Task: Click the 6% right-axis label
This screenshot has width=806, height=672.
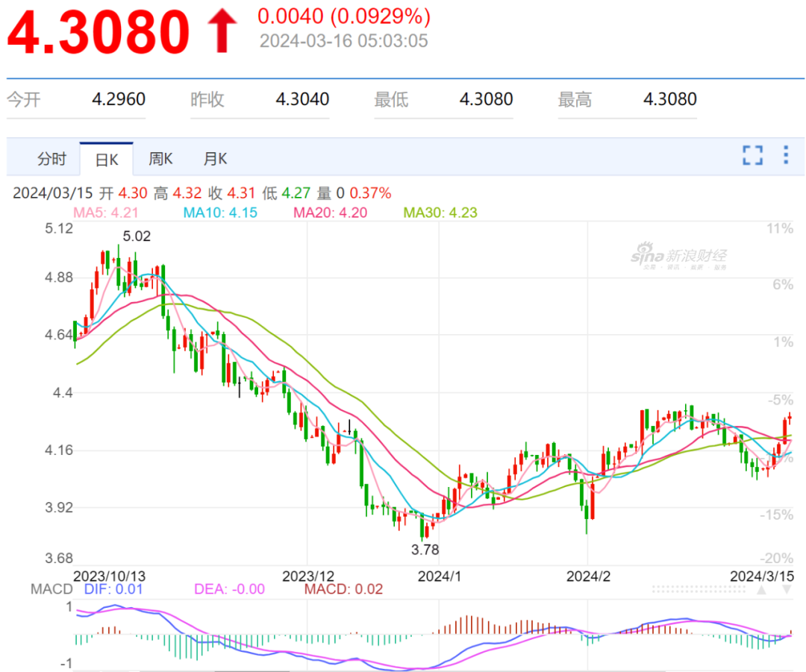Action: [x=784, y=285]
